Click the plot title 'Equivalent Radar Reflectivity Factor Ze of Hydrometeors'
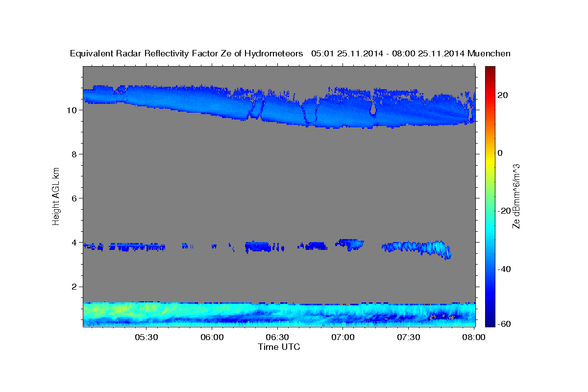 click(x=187, y=54)
